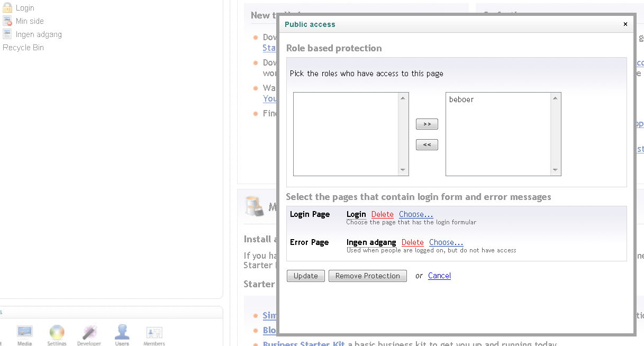The width and height of the screenshot is (644, 346).
Task: Open the Members section icon
Action: (154, 332)
